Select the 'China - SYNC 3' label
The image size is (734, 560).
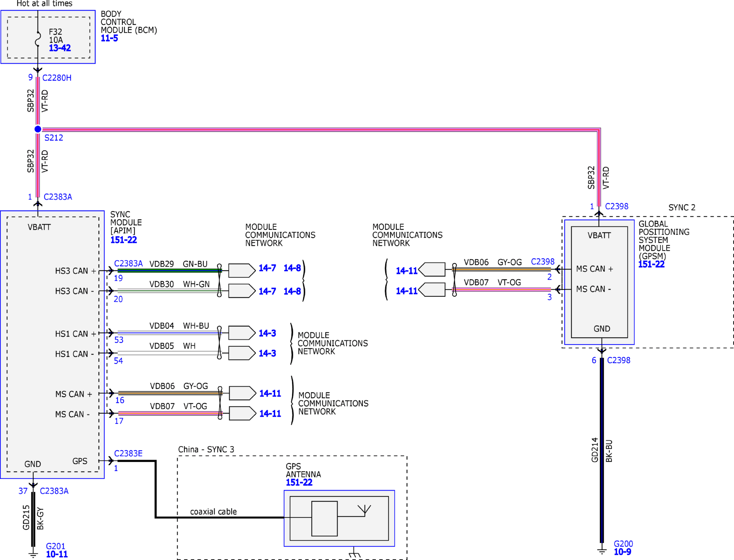[x=206, y=449]
